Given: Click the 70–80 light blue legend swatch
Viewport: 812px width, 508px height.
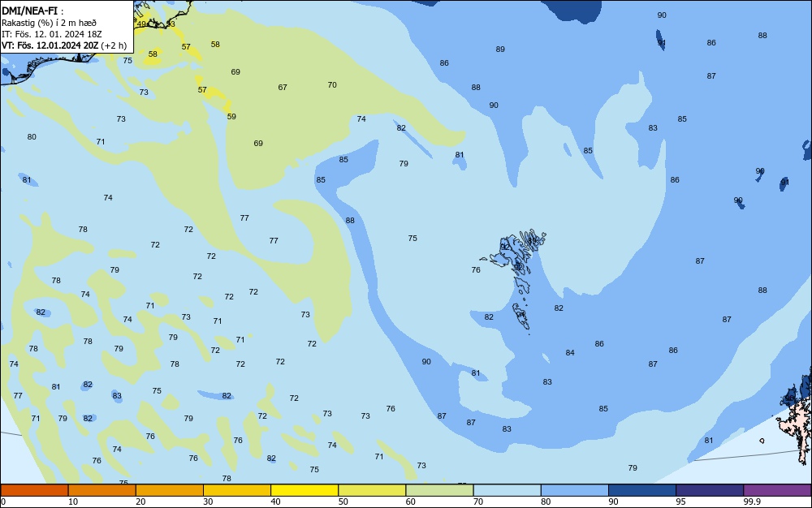Looking at the screenshot, I should pos(507,490).
